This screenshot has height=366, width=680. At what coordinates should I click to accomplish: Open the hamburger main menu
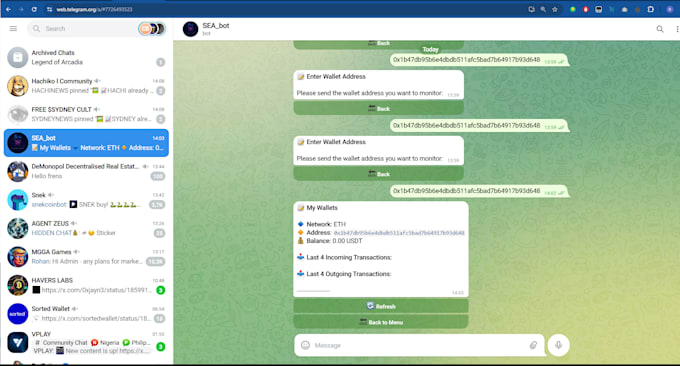[13, 29]
